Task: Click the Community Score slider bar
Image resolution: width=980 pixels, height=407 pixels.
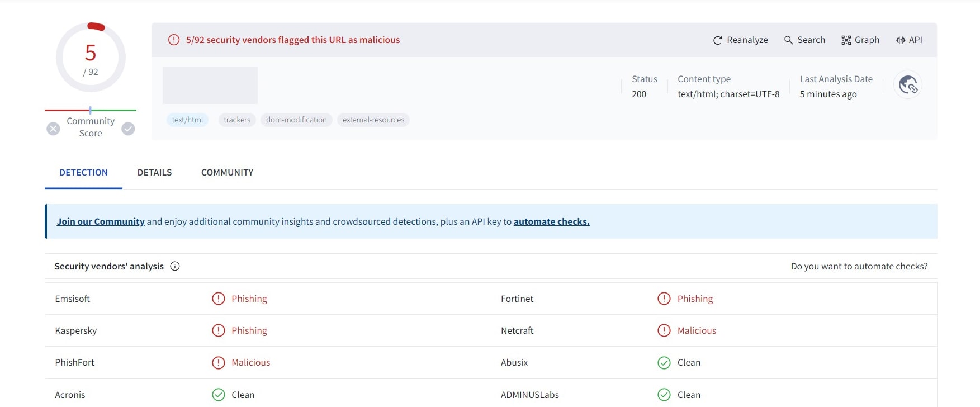Action: 91,110
